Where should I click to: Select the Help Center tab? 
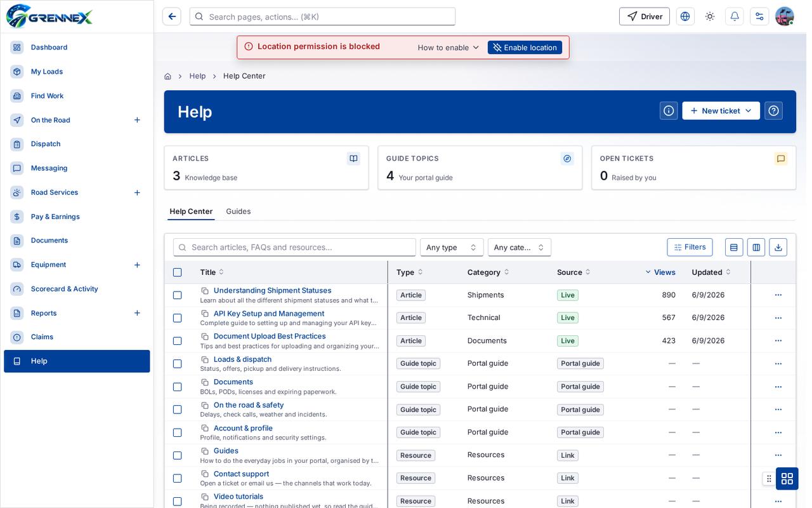(x=191, y=211)
